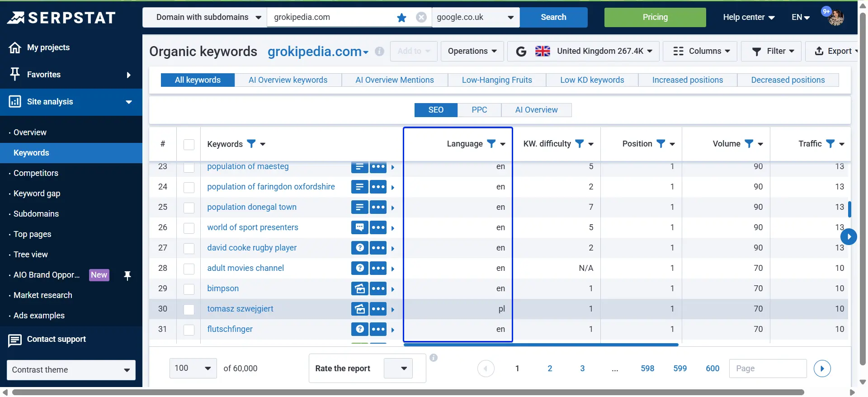Check the box for adult movies channel
Viewport: 868px width, 397px height.
[189, 269]
